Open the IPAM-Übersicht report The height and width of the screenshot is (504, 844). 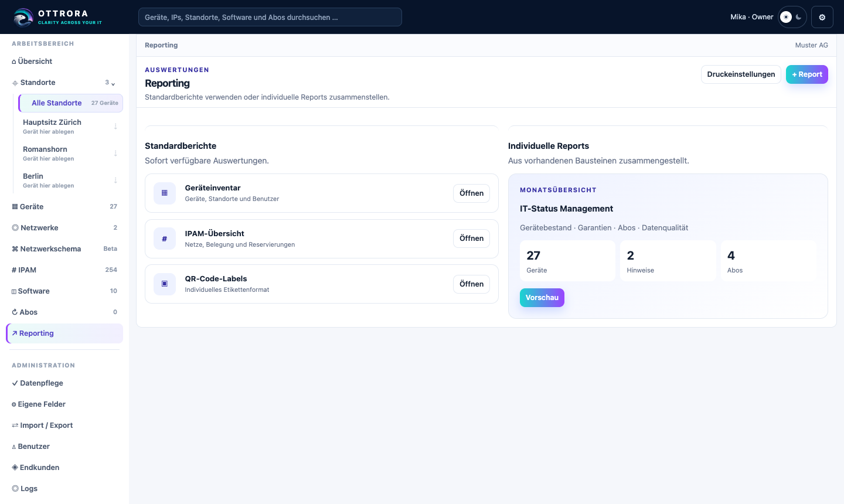pos(471,239)
